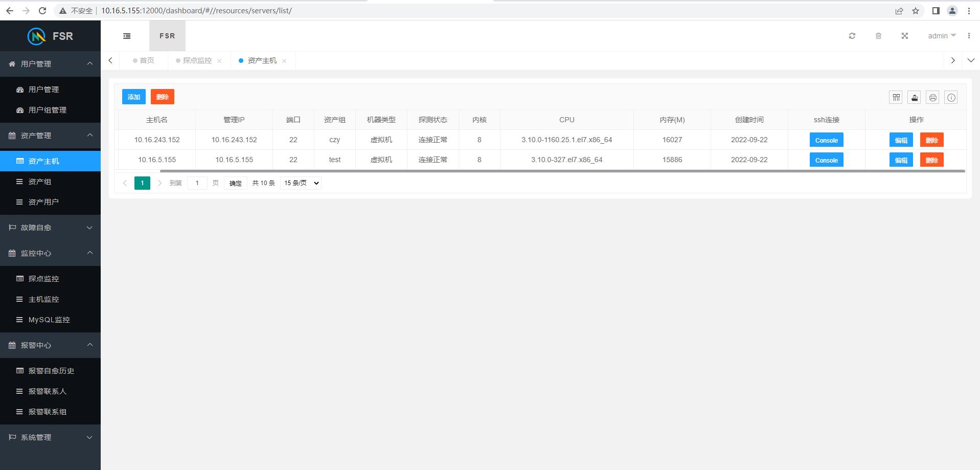The height and width of the screenshot is (470, 980).
Task: Open 资产用户 in the sidebar
Action: [x=50, y=202]
